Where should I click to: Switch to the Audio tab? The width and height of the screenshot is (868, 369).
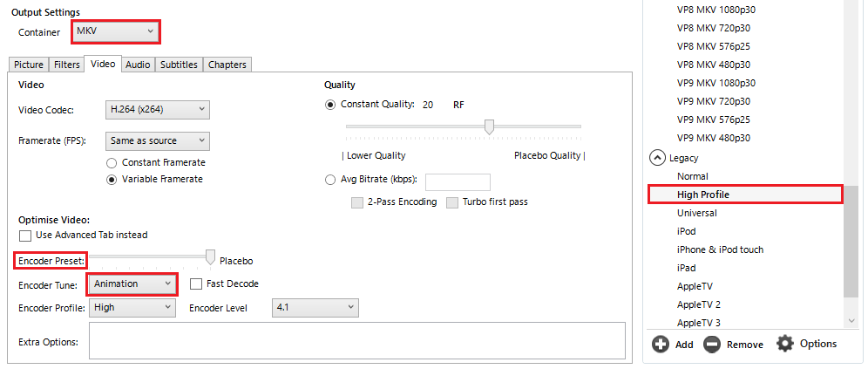(x=138, y=65)
